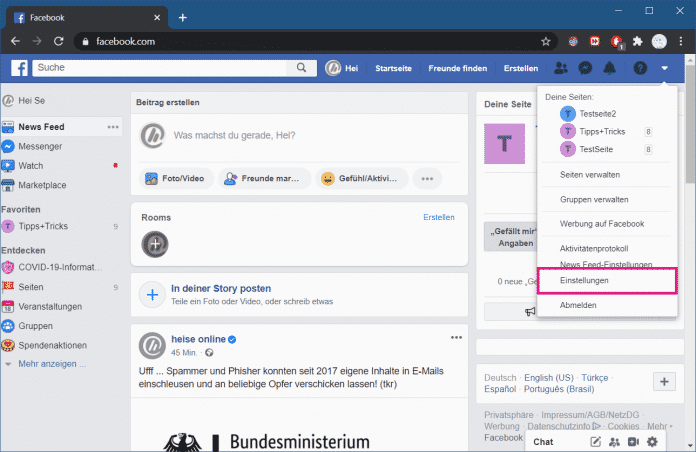Open notifications bell icon
The height and width of the screenshot is (452, 696).
609,68
